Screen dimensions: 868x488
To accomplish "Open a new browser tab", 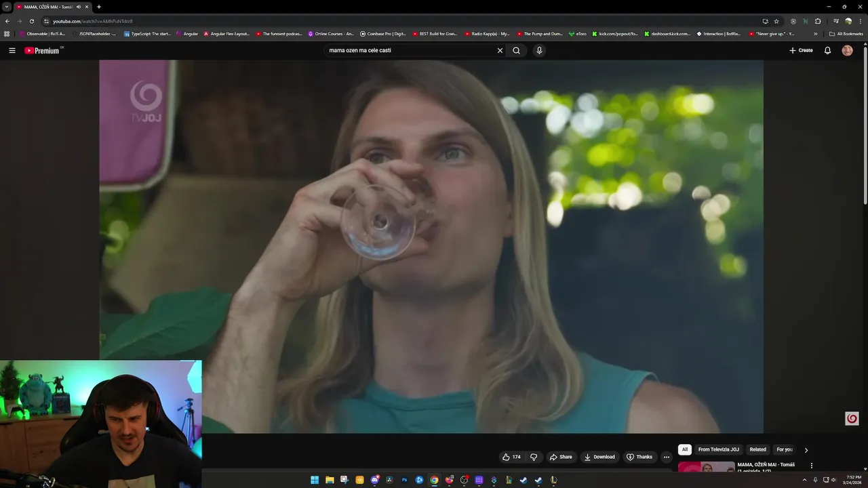I will click(99, 7).
